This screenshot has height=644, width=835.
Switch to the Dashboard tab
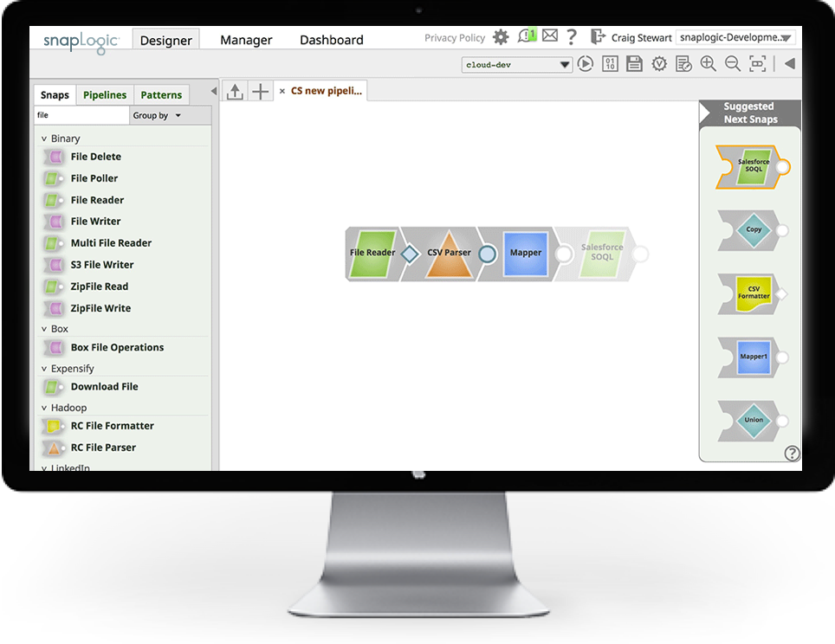point(331,40)
